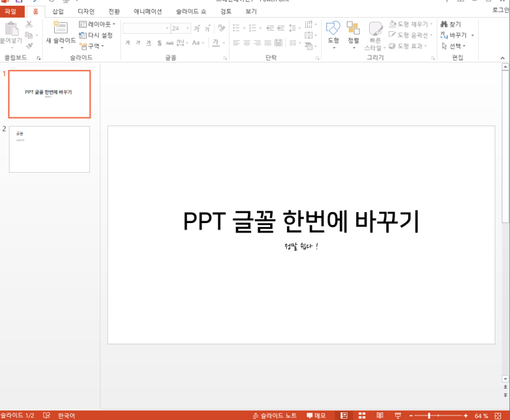Click the Sign in (로그인) link
The height and width of the screenshot is (420, 510).
pos(501,10)
